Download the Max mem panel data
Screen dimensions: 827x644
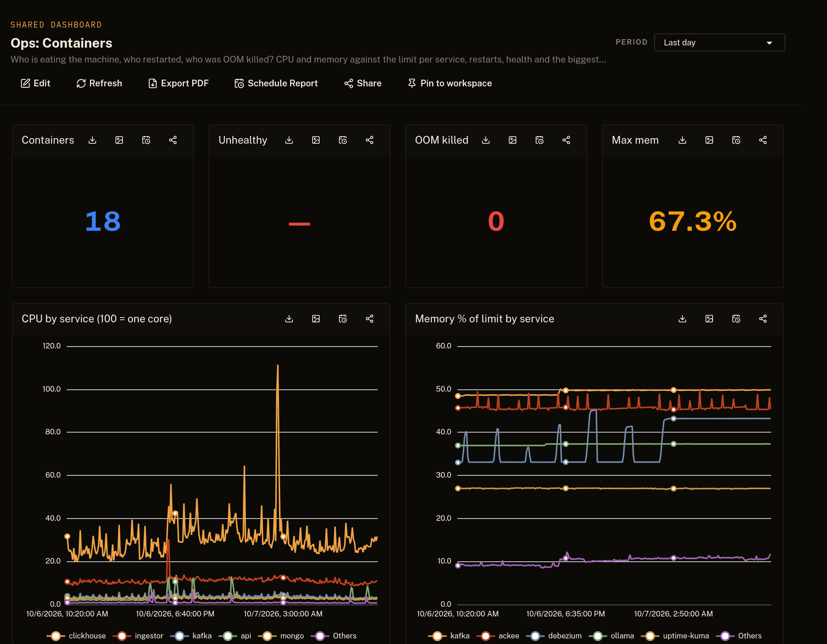(x=682, y=140)
